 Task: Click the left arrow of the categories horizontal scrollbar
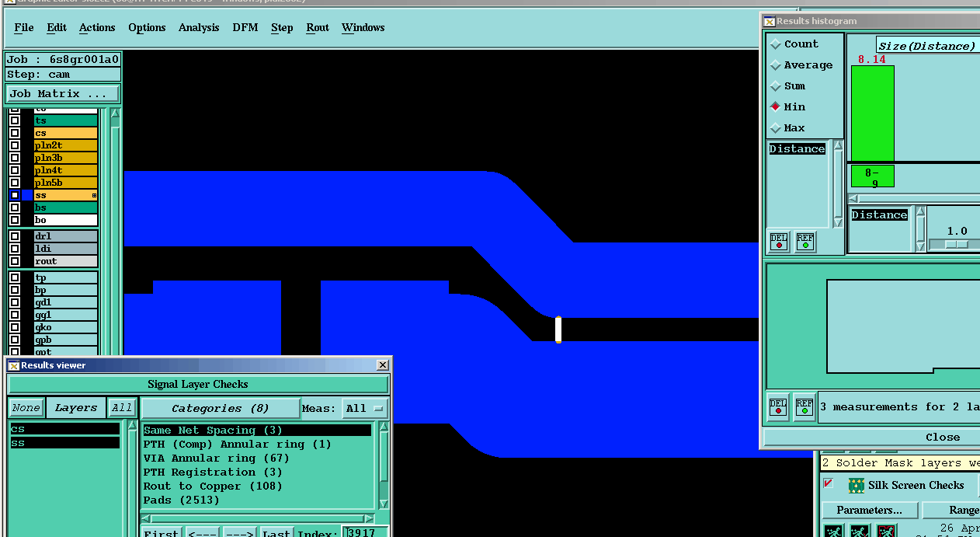coord(146,518)
